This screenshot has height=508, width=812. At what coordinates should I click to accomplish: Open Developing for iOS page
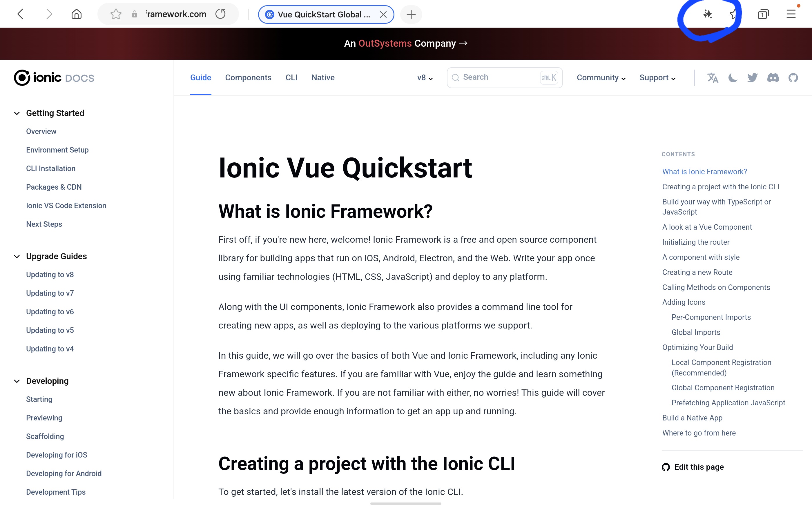click(x=57, y=455)
